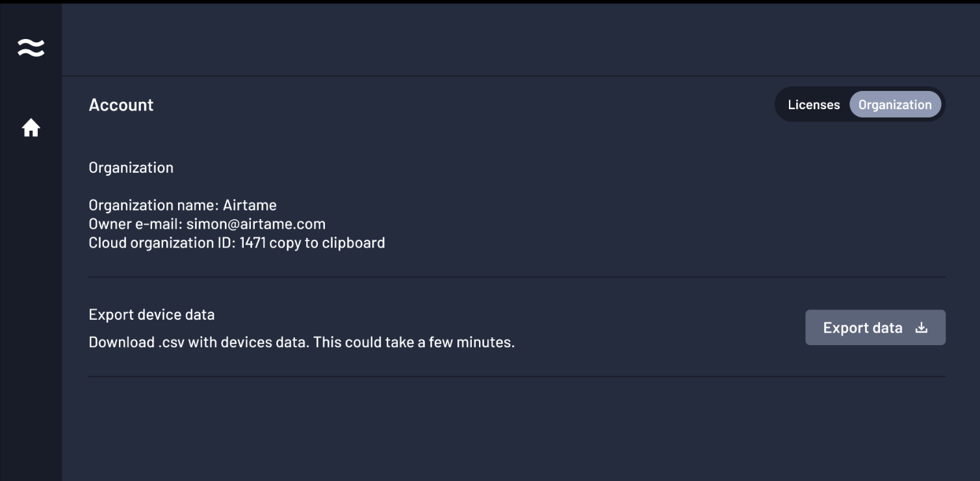The image size is (980, 481).
Task: Click the divider line below the export description
Action: pyautogui.click(x=517, y=376)
